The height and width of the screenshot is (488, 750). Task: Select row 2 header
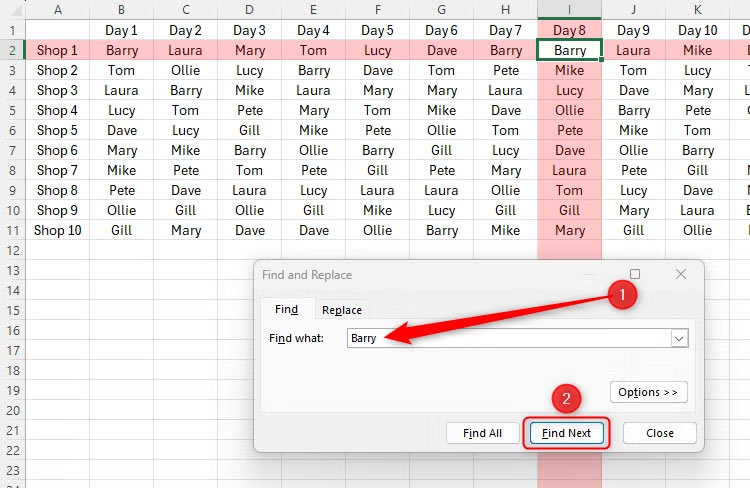tap(12, 50)
